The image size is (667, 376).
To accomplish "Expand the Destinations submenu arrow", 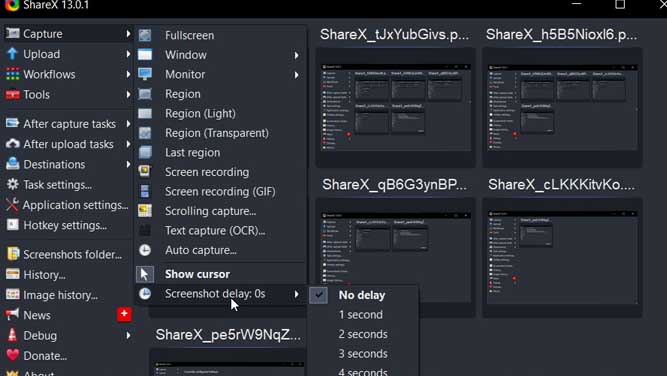I will pyautogui.click(x=128, y=164).
